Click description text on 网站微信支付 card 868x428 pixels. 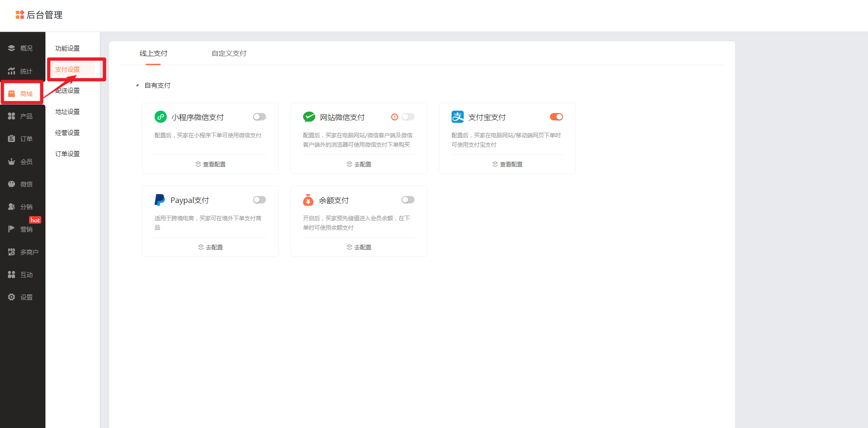point(357,140)
